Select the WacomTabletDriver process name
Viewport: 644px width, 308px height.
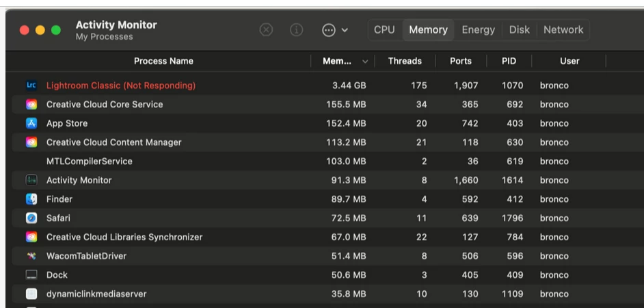[86, 256]
